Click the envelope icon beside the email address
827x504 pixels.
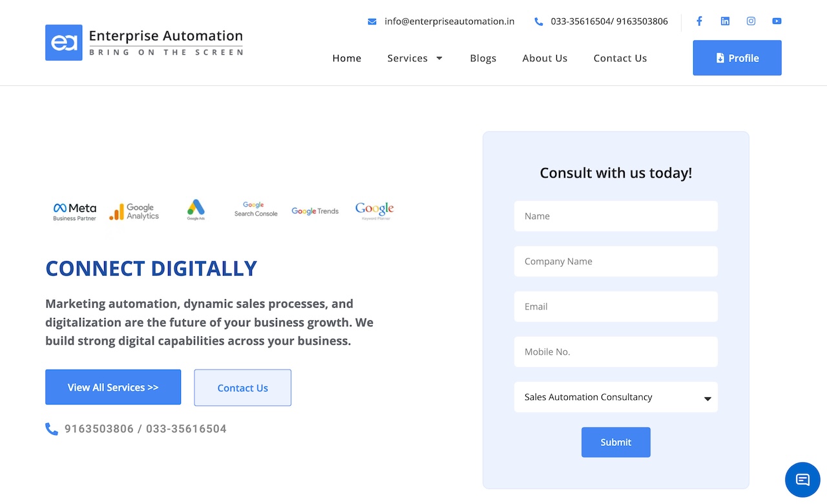tap(372, 21)
